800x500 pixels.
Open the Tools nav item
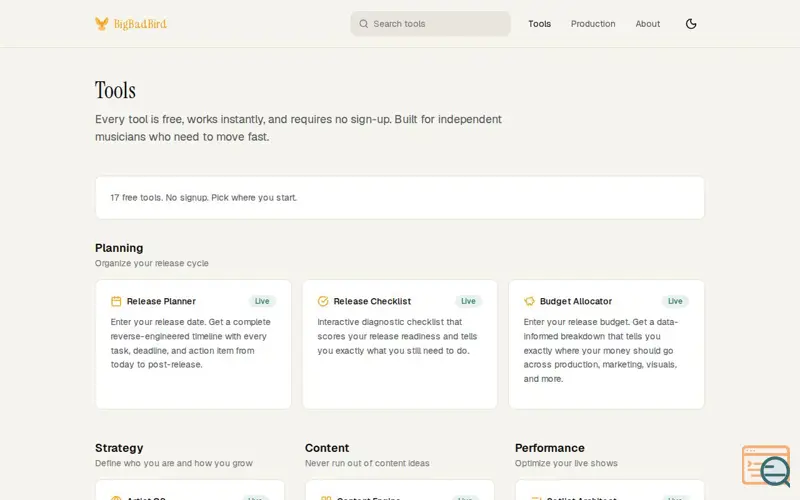coord(539,24)
